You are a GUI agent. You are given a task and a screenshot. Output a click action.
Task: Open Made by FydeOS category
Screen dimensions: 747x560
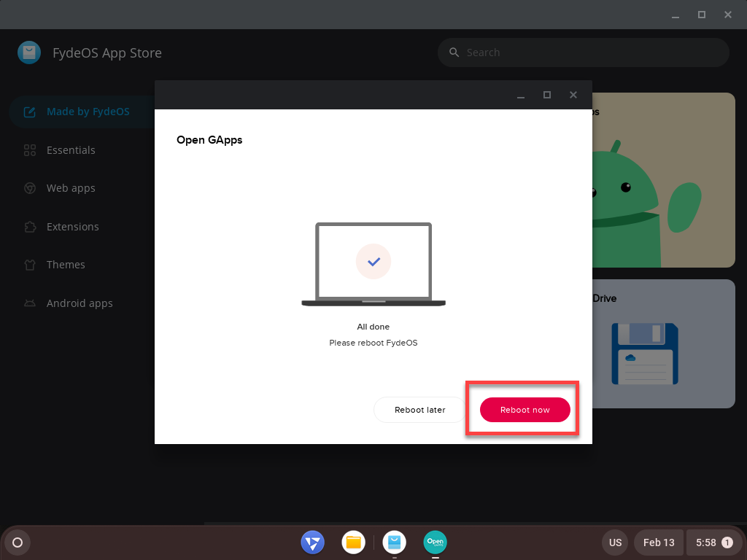pyautogui.click(x=82, y=112)
